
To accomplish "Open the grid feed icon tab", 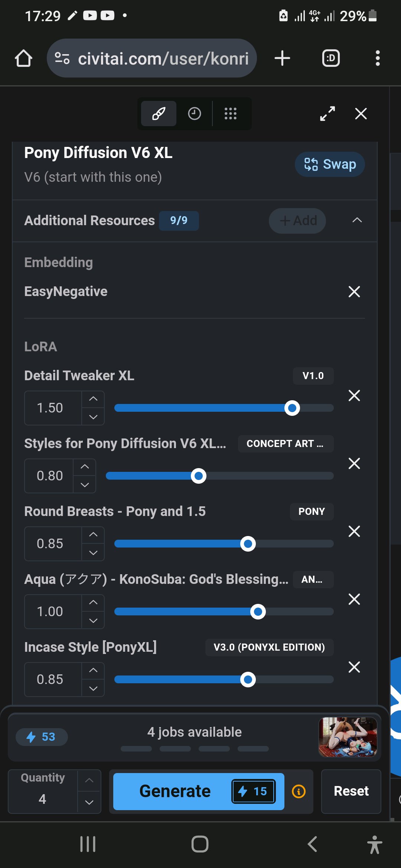I will tap(230, 114).
